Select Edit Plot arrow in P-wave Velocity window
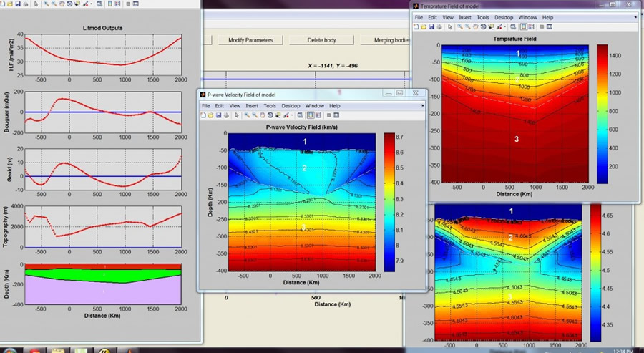The height and width of the screenshot is (353, 644). coord(237,115)
